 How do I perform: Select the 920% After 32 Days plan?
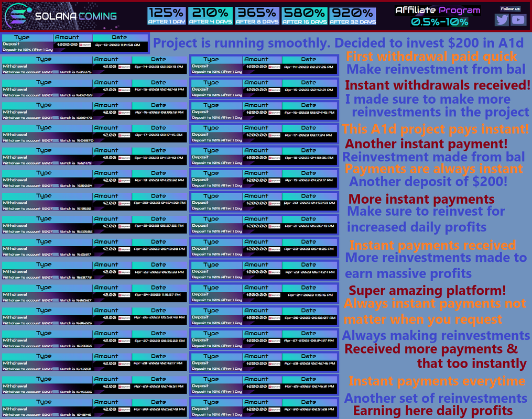click(x=353, y=16)
